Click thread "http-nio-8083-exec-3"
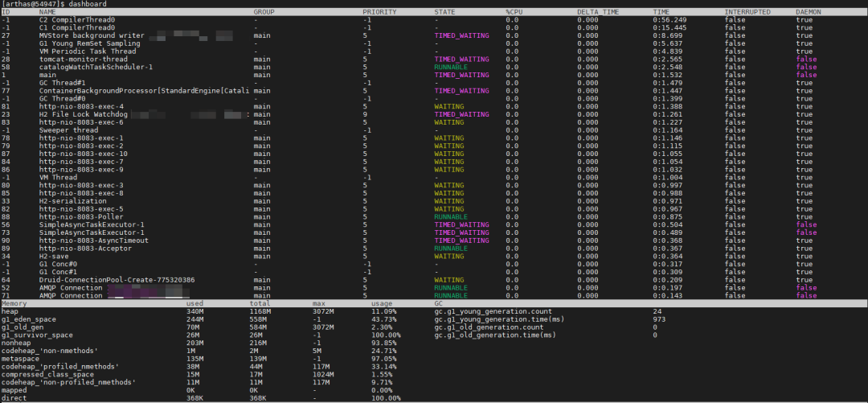 coord(81,185)
